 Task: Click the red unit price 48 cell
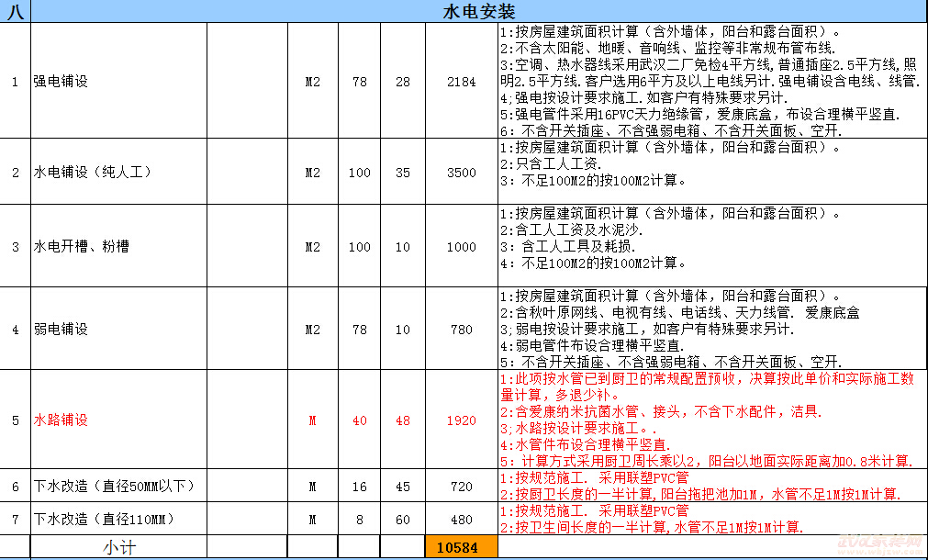coord(401,421)
